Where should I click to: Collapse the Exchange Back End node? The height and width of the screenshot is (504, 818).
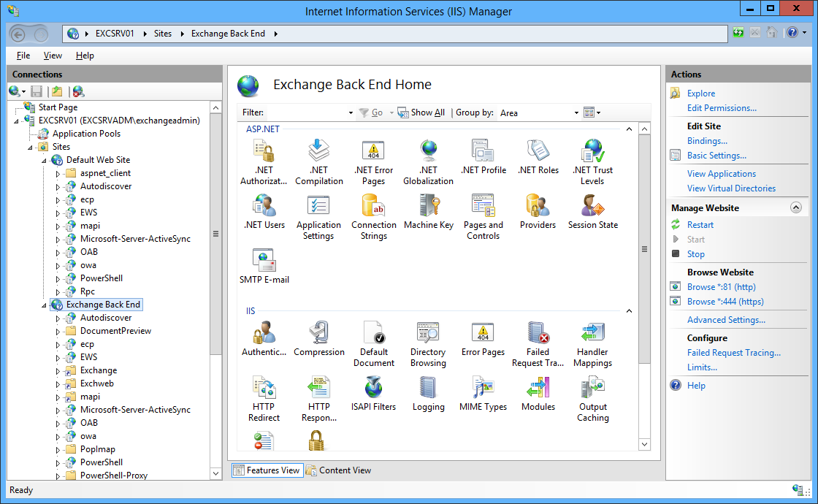click(x=45, y=305)
